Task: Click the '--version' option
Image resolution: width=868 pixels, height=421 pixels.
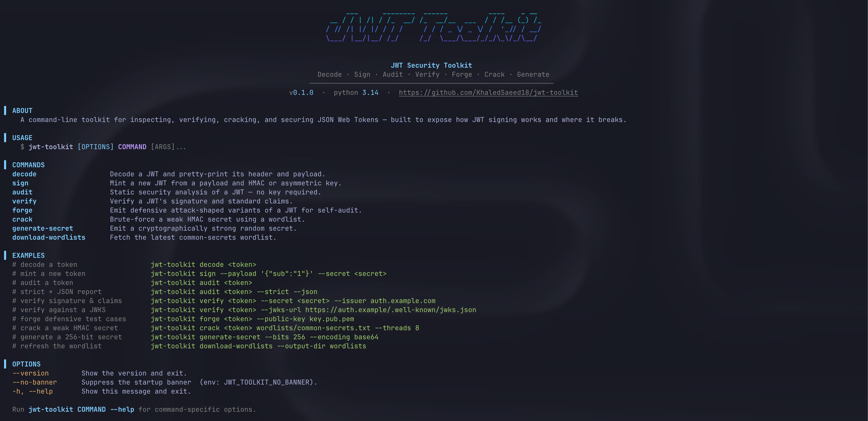Action: click(30, 373)
